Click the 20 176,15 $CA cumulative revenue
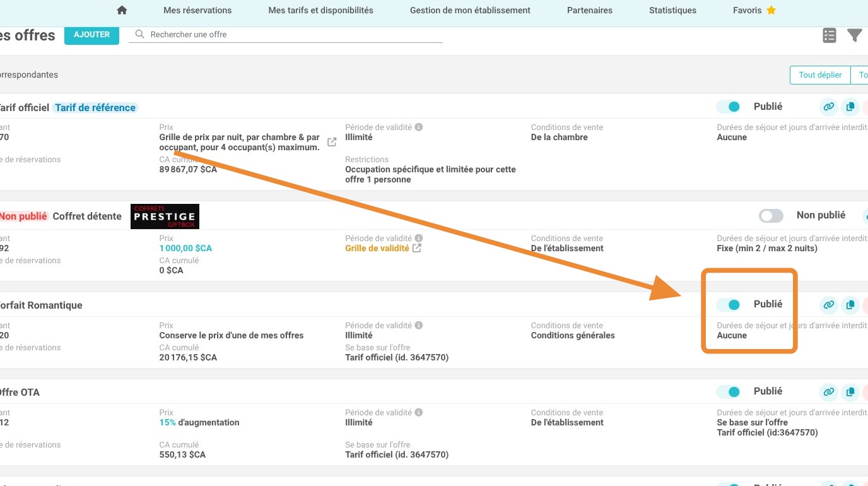 pos(188,357)
